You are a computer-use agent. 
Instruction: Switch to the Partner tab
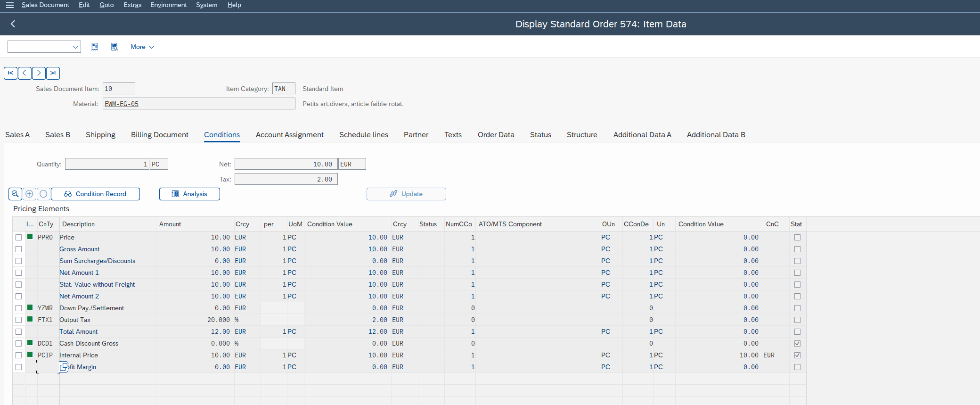416,135
